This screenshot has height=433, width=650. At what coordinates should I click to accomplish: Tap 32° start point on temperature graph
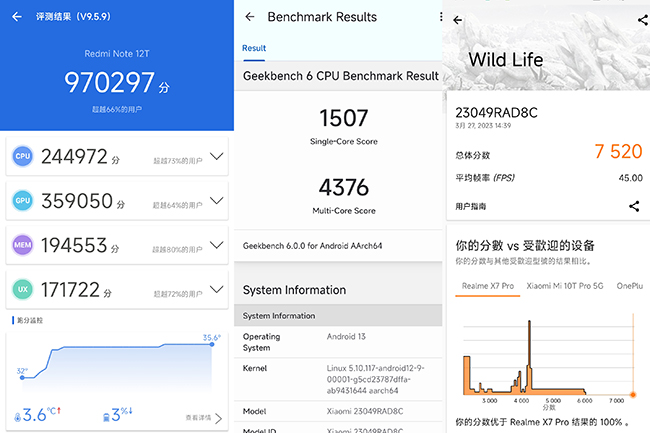[x=22, y=377]
